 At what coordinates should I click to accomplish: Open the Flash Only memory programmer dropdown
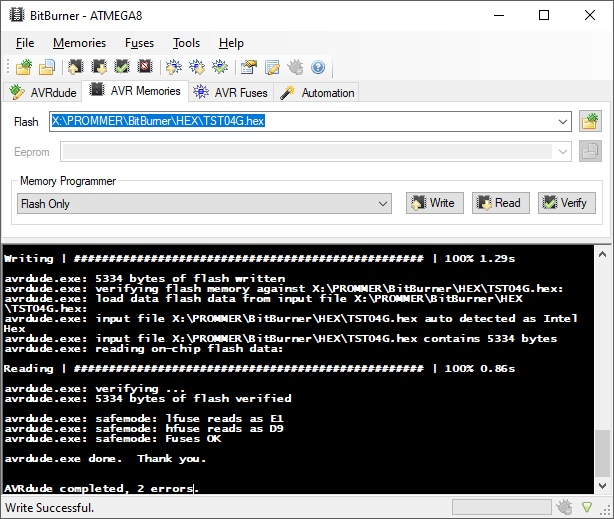click(204, 203)
